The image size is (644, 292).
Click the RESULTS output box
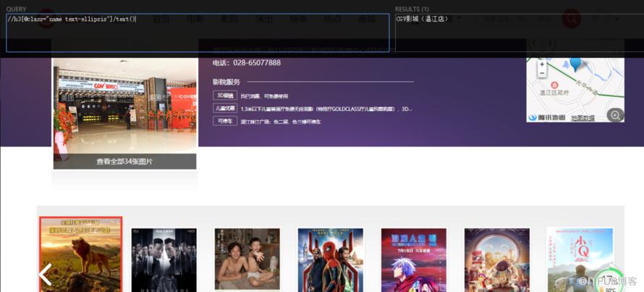[520, 33]
